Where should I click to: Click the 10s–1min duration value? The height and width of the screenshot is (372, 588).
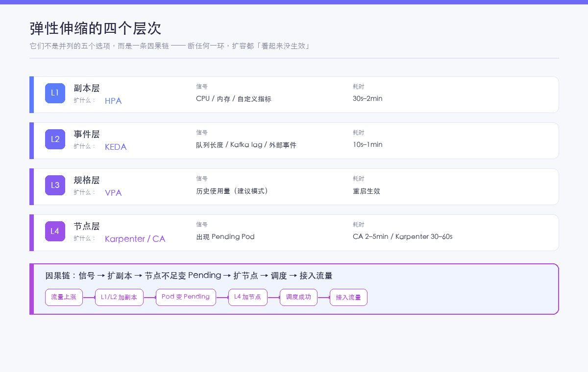coord(367,145)
